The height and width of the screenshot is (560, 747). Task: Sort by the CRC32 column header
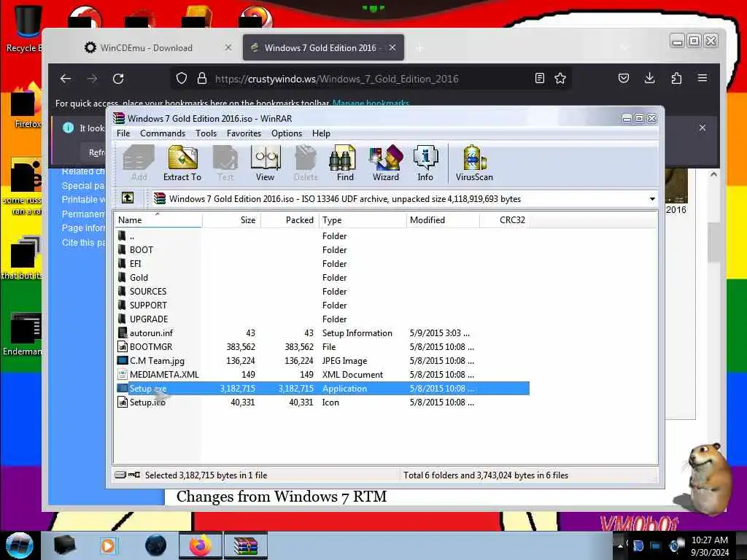[503, 220]
